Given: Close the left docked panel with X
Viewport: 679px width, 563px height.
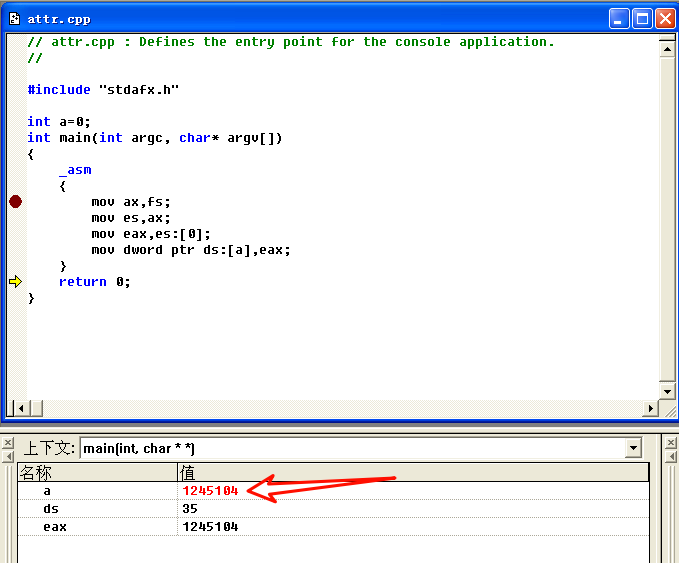Looking at the screenshot, I should point(7,443).
